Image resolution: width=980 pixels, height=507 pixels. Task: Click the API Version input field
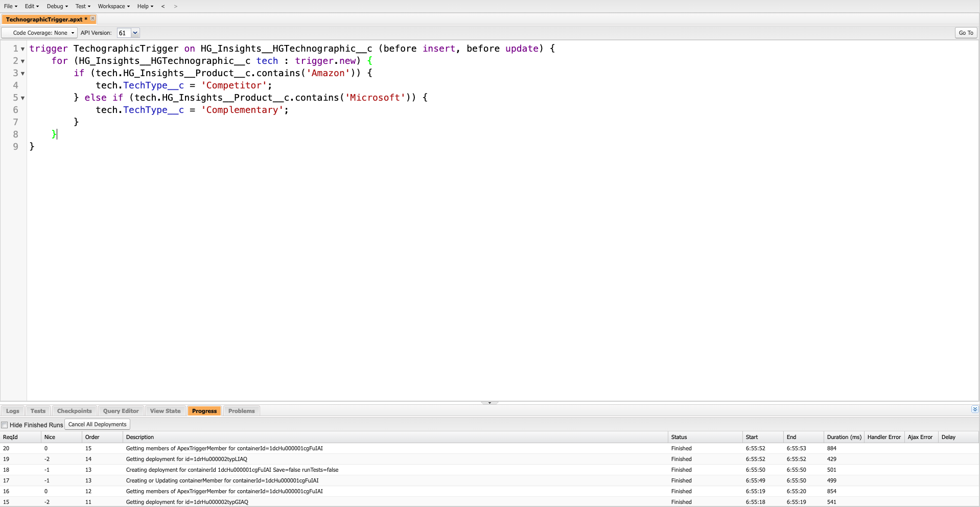click(x=124, y=33)
